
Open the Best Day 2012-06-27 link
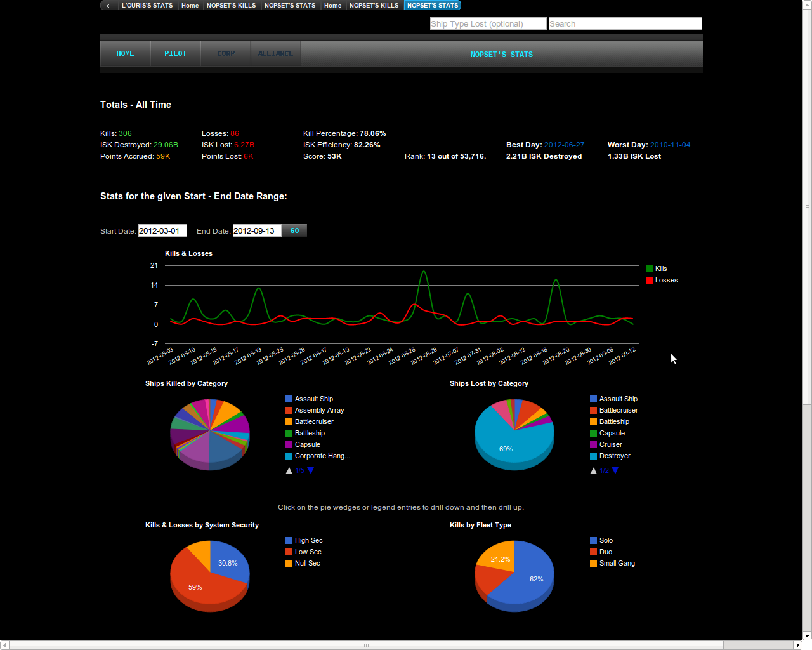click(564, 145)
